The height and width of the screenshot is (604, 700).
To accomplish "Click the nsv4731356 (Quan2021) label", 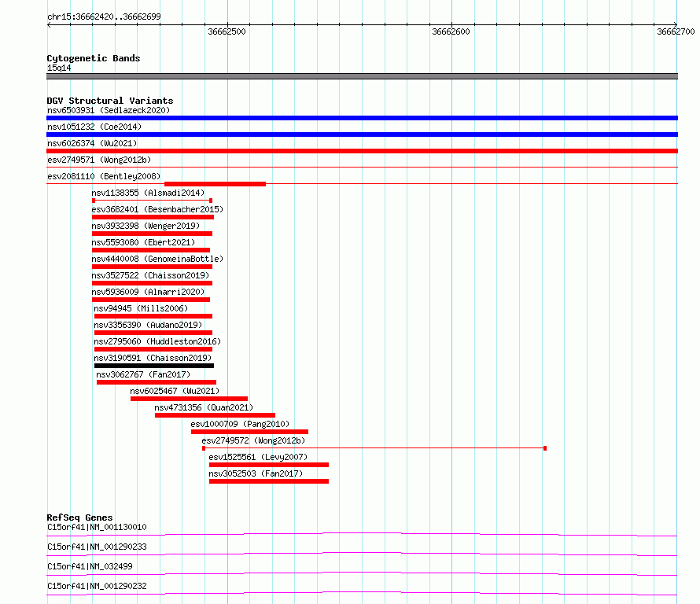I will coord(204,407).
